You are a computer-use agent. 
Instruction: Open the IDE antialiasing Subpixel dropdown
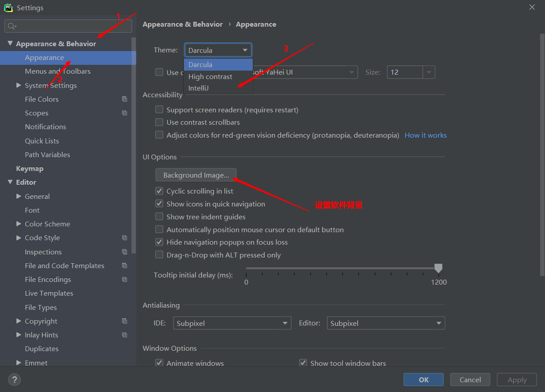[232, 323]
